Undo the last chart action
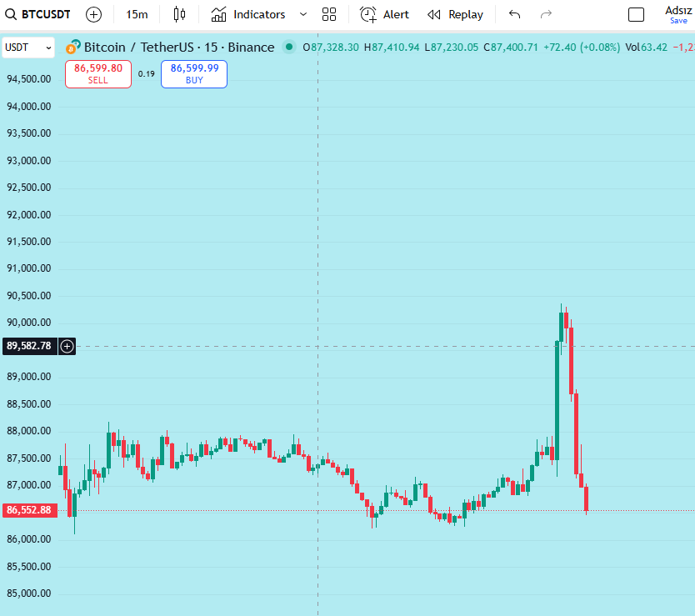The width and height of the screenshot is (695, 616). [x=514, y=14]
